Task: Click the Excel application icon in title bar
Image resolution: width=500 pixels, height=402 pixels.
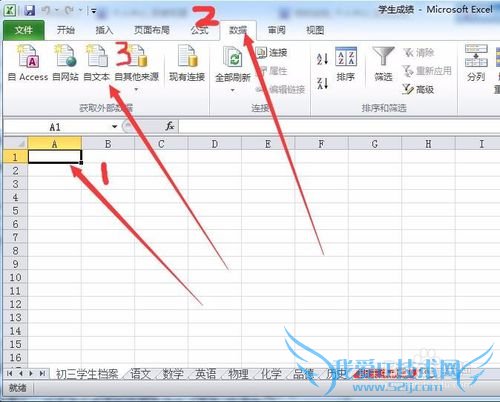Action: click(10, 10)
